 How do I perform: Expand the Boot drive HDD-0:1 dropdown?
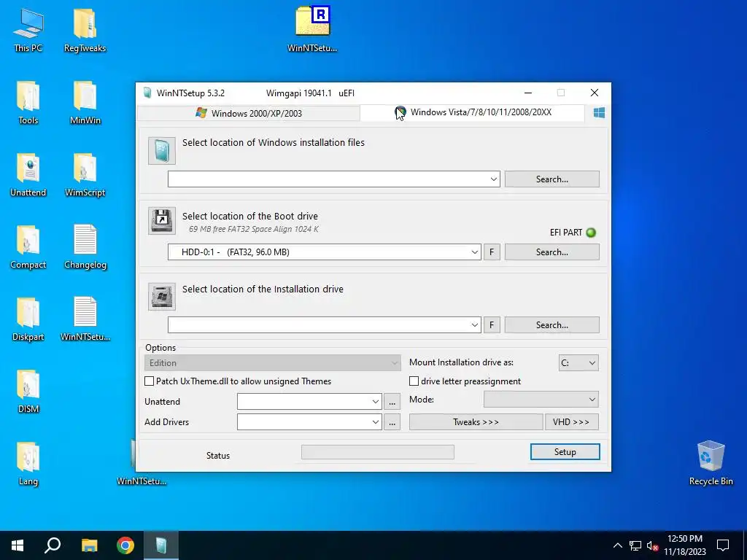474,252
